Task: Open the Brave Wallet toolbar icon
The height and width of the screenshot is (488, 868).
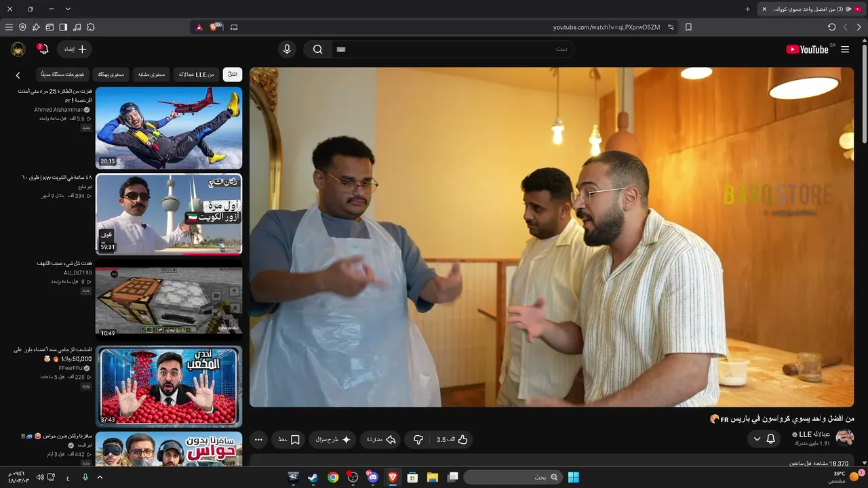Action: tap(50, 27)
